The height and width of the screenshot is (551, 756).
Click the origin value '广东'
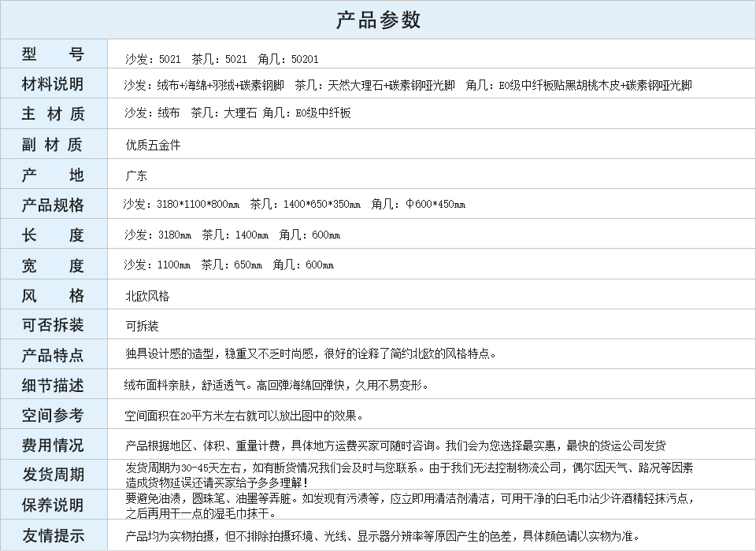(136, 176)
